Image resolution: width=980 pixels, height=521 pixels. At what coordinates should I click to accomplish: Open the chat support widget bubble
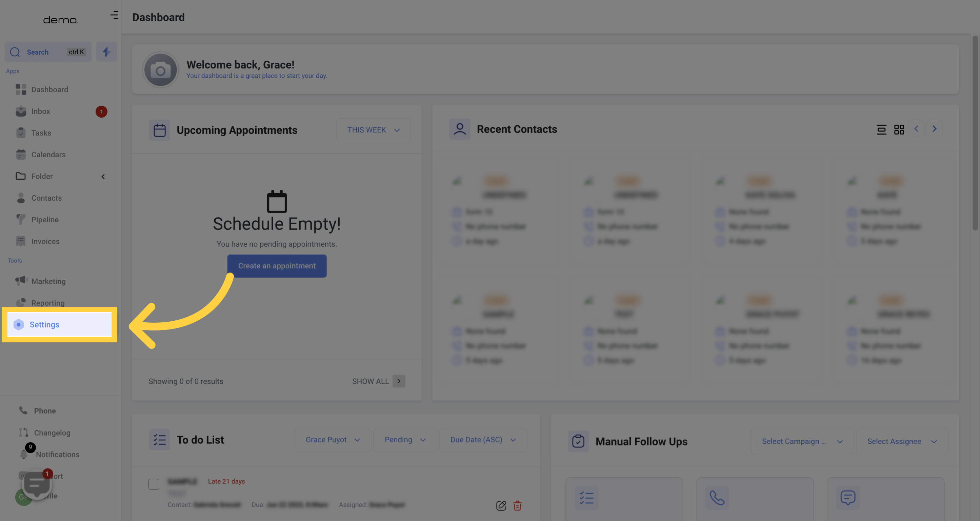pyautogui.click(x=37, y=484)
